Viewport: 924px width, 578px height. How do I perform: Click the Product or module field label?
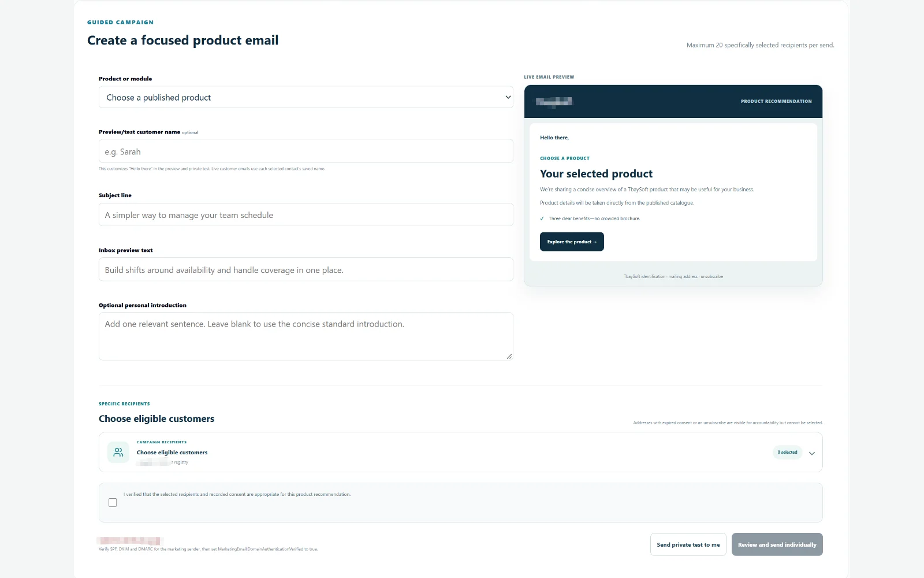[125, 79]
